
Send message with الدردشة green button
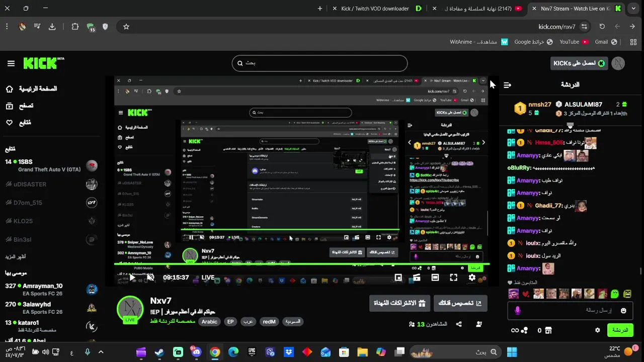[x=620, y=330]
